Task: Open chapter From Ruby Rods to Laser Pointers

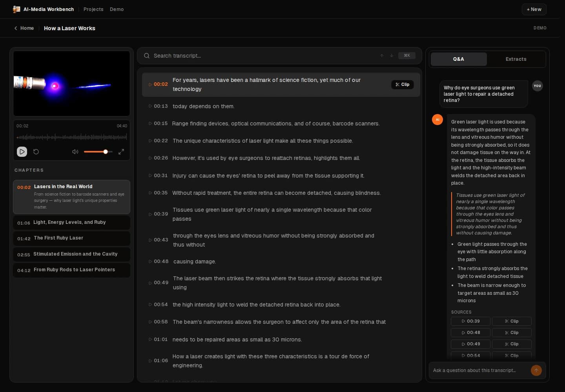Action: [x=72, y=270]
